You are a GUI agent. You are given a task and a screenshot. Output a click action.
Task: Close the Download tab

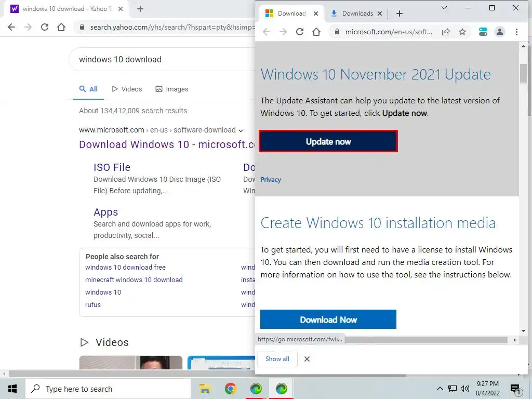point(316,14)
